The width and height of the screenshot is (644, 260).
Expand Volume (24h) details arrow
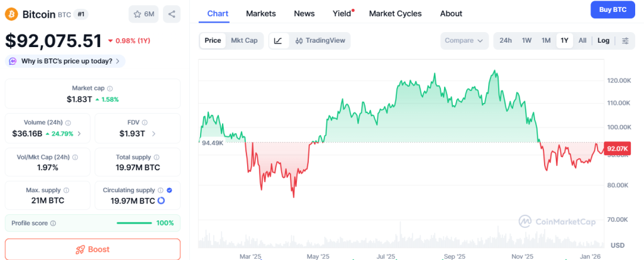(x=79, y=134)
